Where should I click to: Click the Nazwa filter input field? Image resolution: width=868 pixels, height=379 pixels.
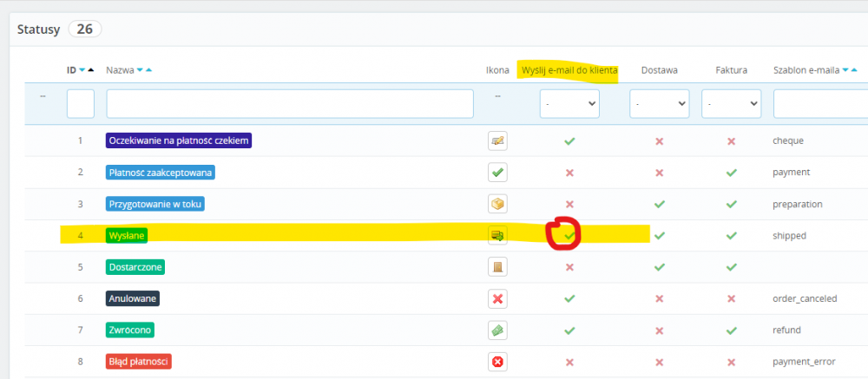point(290,103)
